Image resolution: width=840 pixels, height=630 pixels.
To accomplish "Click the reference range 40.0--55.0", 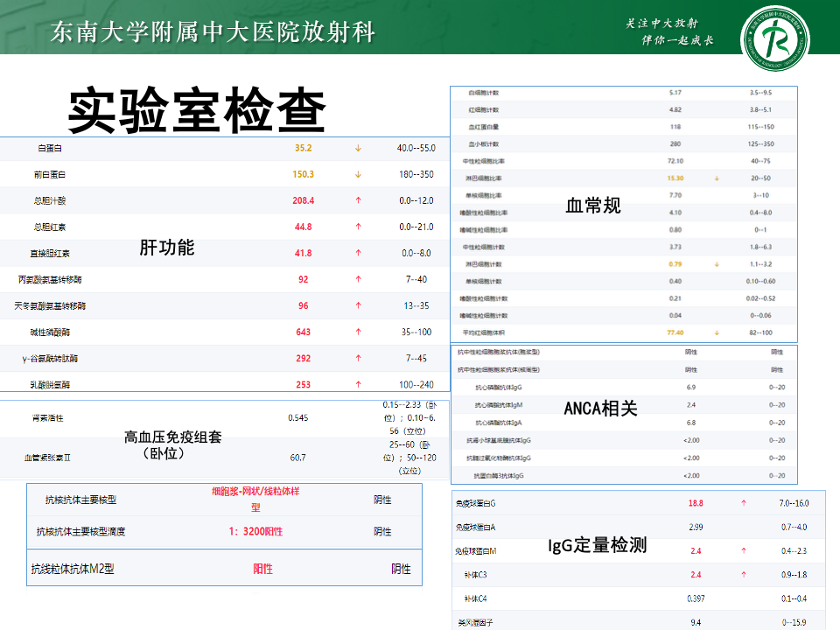I will [416, 149].
